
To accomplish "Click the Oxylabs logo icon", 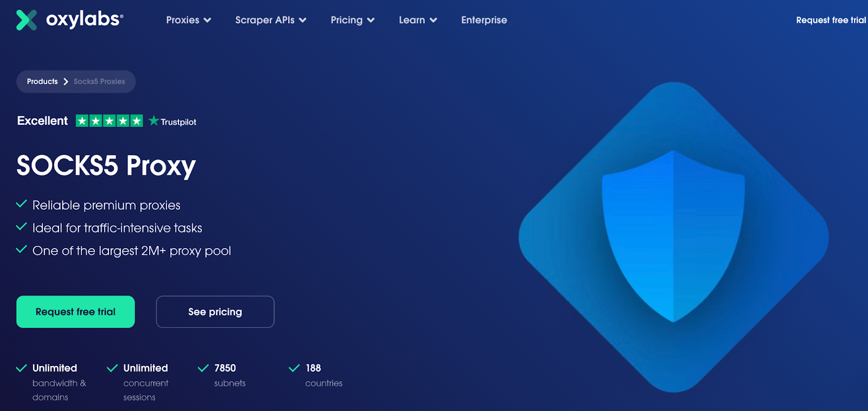I will click(x=27, y=20).
